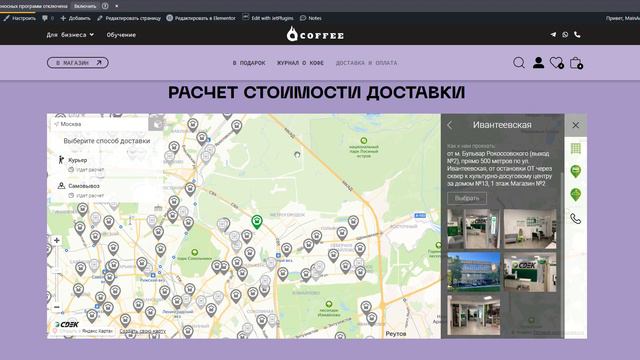640x360 pixels.
Task: Open the waiting area photo with white wall
Action: tap(530, 229)
